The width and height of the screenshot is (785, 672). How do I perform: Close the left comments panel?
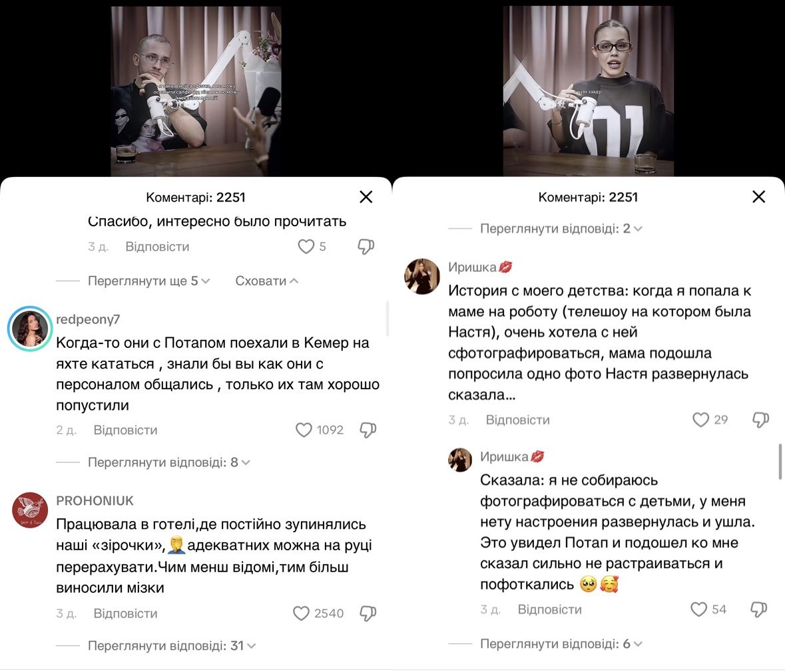[x=366, y=197]
